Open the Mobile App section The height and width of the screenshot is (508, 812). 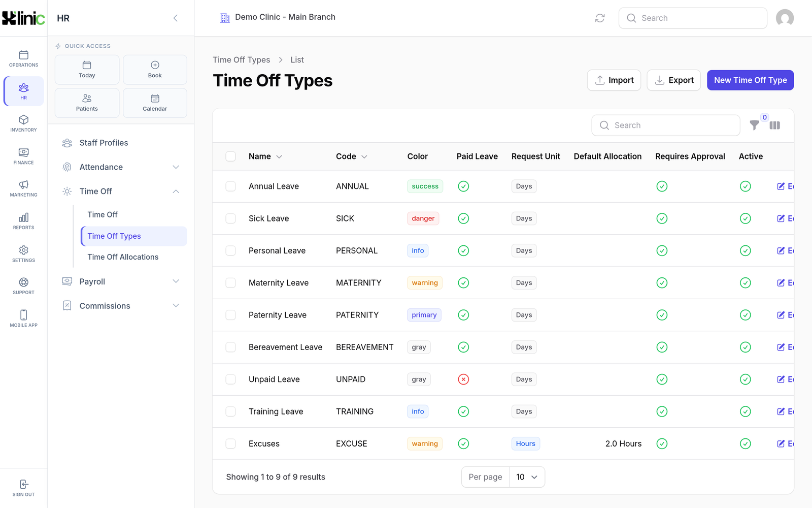(x=23, y=319)
